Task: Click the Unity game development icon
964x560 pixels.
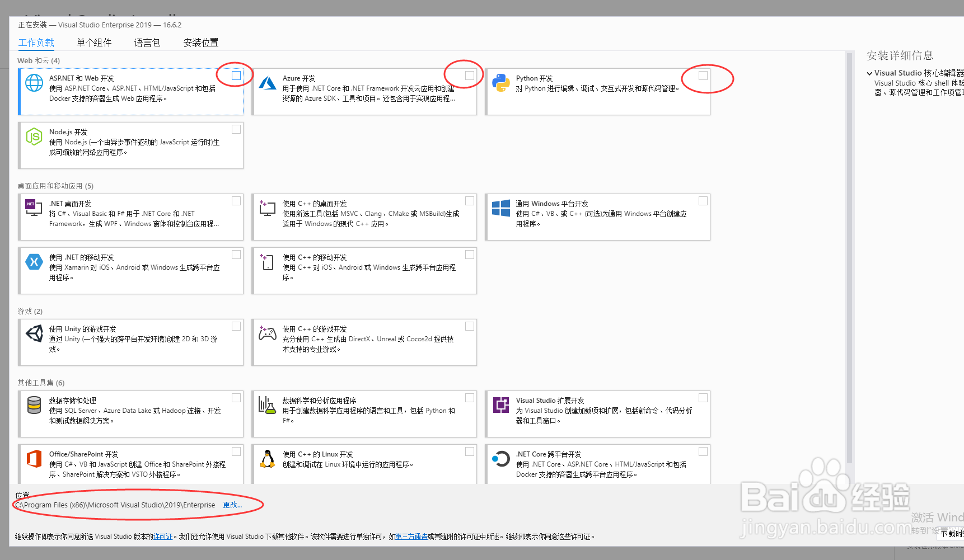Action: pos(34,333)
